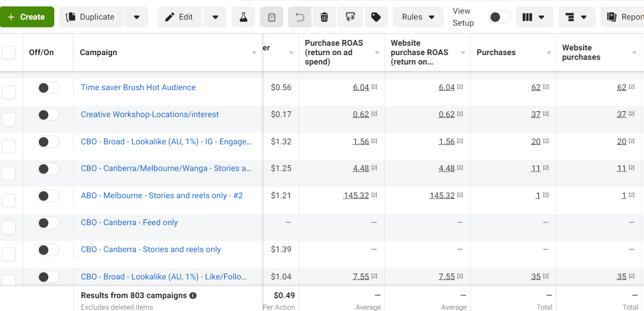Screen dimensions: 644x311
Task: Turn on Time saver Brush Hot Audience campaign
Action: (x=48, y=88)
